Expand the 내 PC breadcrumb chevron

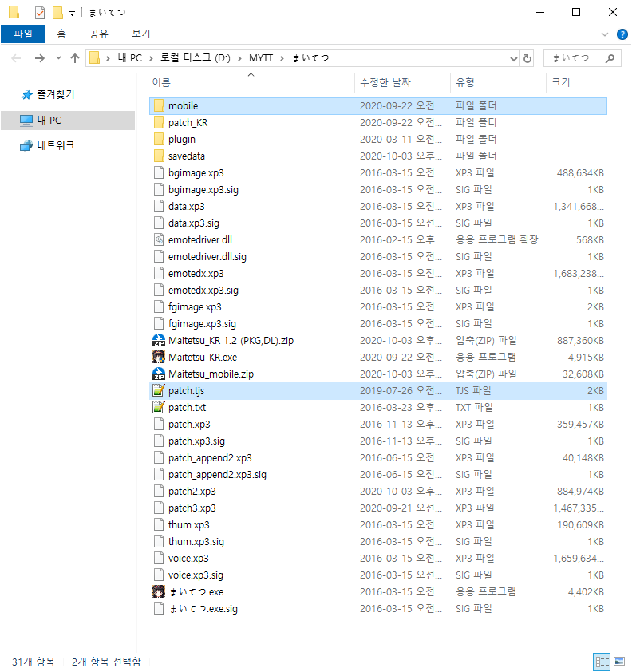(x=152, y=59)
